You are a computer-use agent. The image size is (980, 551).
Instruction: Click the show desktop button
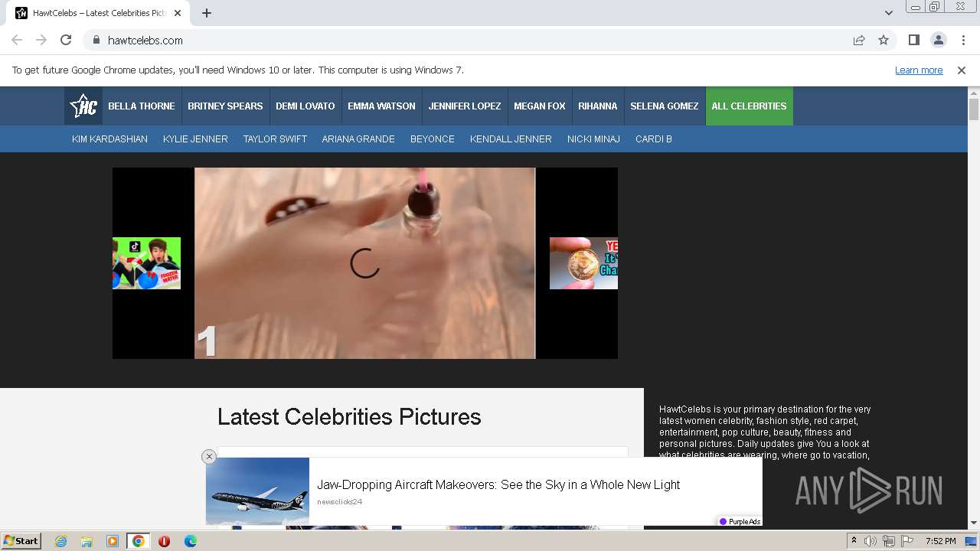pyautogui.click(x=972, y=541)
